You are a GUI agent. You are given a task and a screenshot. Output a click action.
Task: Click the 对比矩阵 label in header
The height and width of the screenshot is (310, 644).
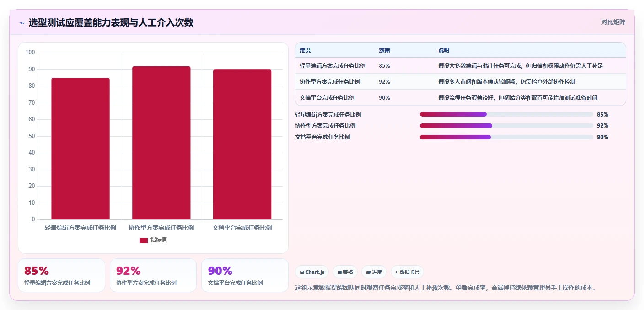(613, 22)
